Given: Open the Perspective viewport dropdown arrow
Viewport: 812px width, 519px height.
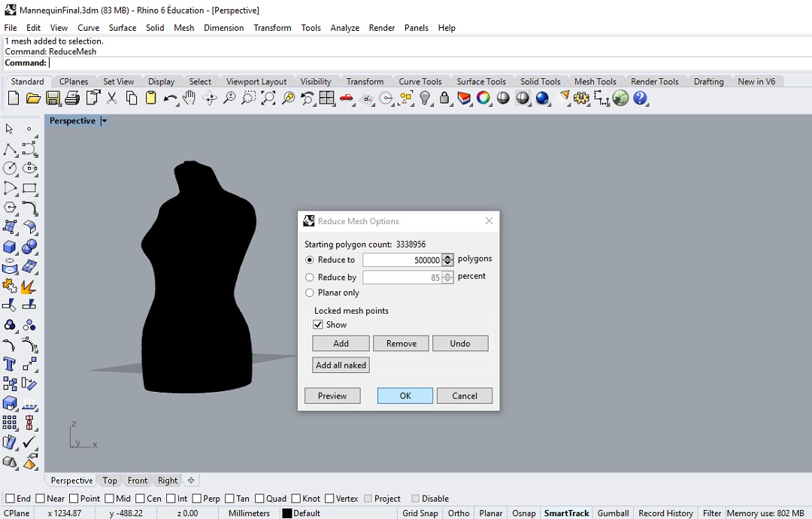Looking at the screenshot, I should coord(105,121).
